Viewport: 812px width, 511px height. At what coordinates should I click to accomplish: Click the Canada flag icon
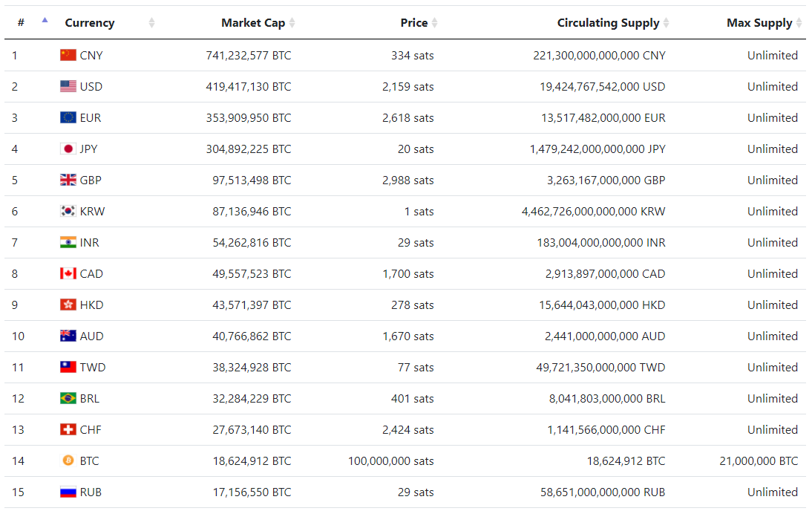point(68,273)
